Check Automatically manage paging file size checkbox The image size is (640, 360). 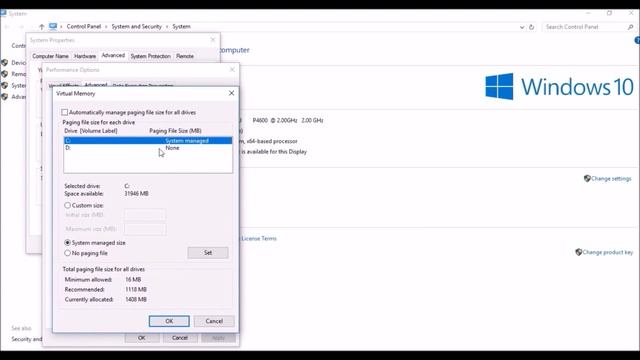coord(64,112)
